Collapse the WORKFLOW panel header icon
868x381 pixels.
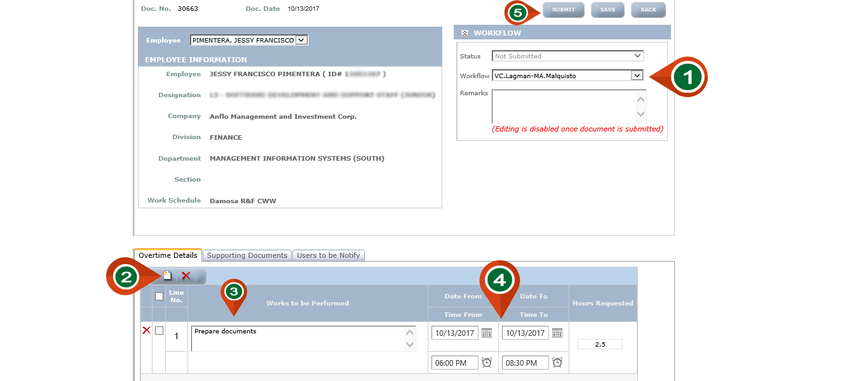[465, 33]
